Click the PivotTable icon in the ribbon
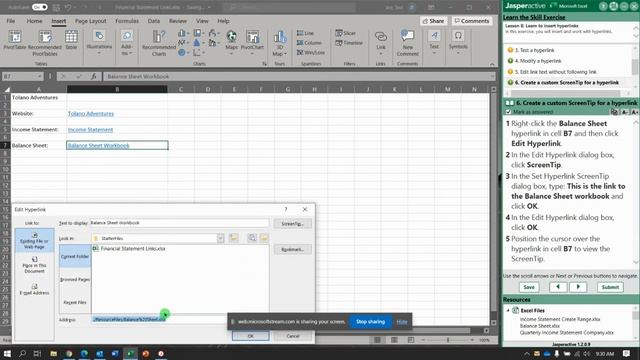 tap(15, 40)
